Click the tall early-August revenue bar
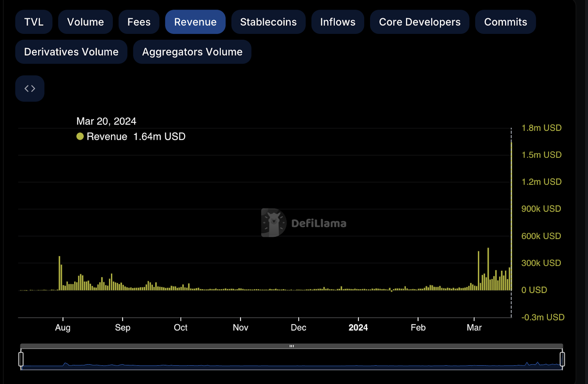 coord(59,273)
